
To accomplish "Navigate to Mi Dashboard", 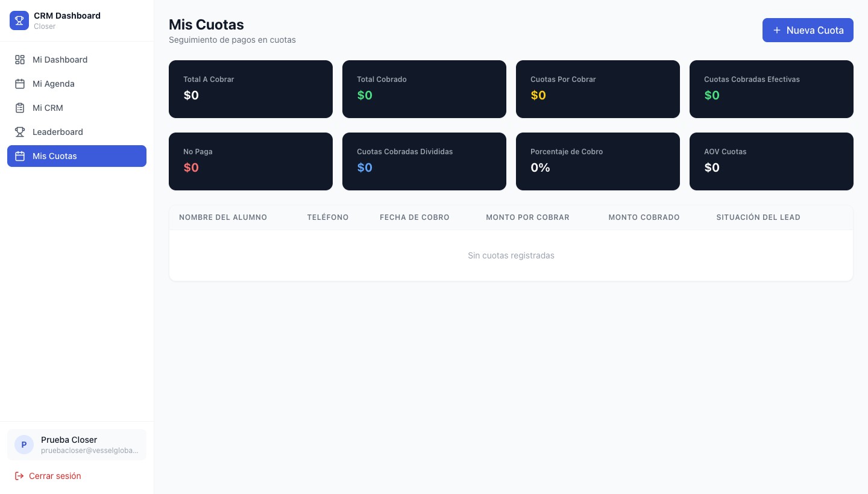I will pos(60,60).
